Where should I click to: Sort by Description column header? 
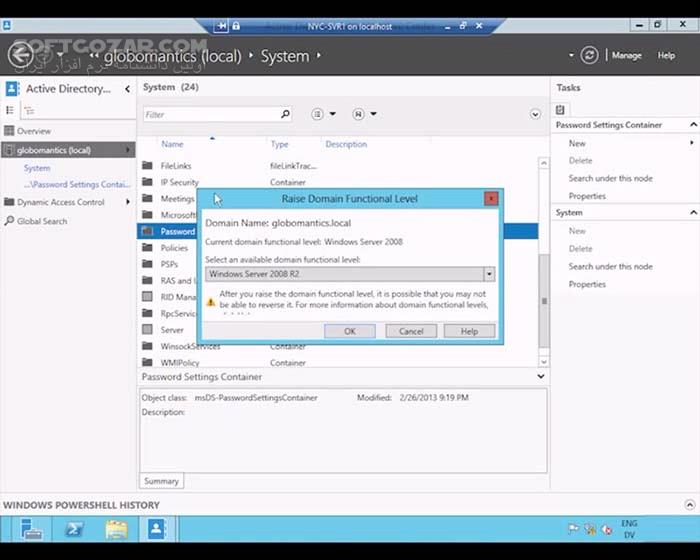(x=346, y=144)
